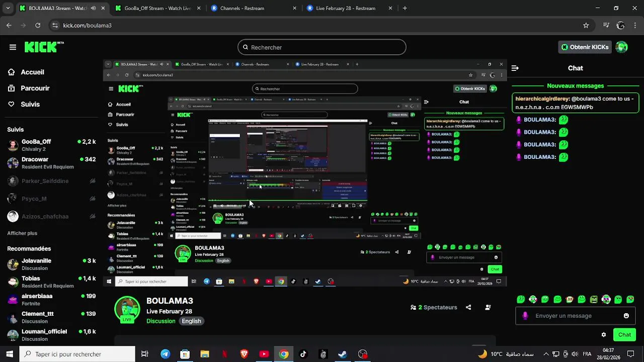The image size is (644, 362).
Task: Collapse the chat panel with the arrow icon
Action: click(x=515, y=68)
